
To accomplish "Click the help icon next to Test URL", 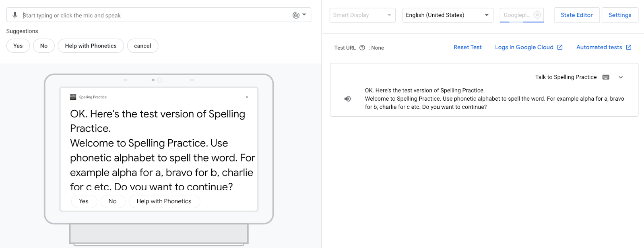I will coord(362,48).
